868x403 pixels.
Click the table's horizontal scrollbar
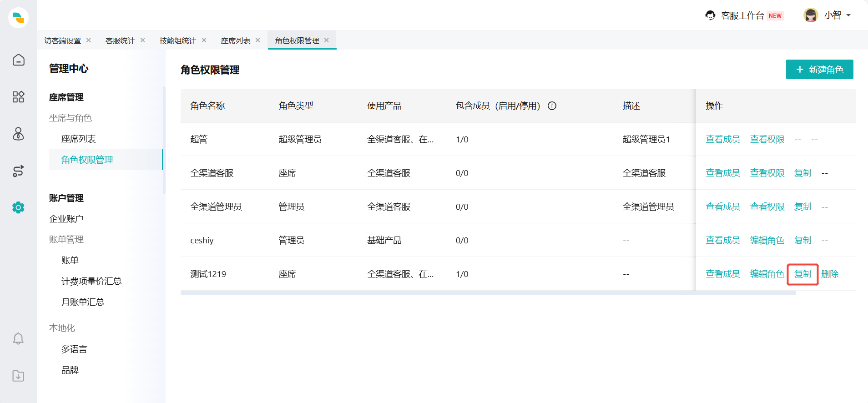tap(488, 293)
